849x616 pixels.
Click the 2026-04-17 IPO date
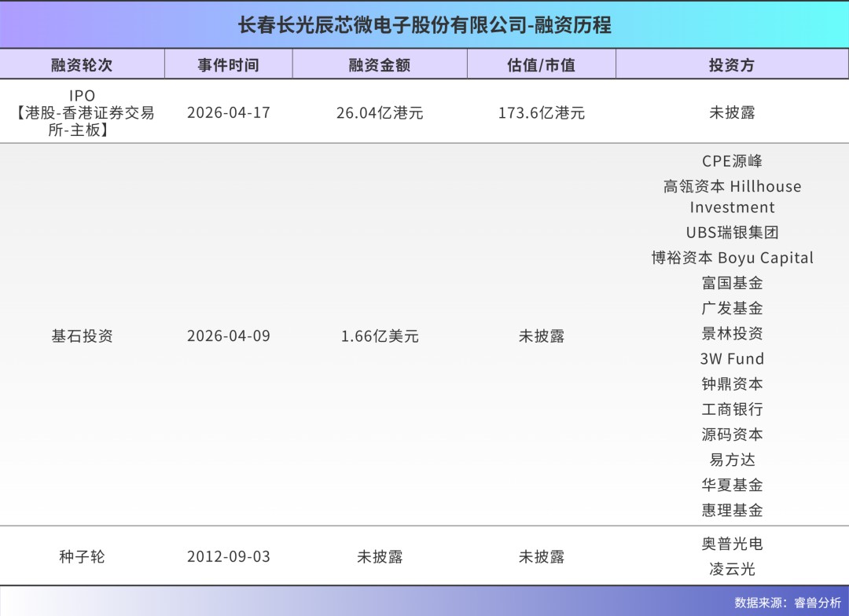point(228,112)
